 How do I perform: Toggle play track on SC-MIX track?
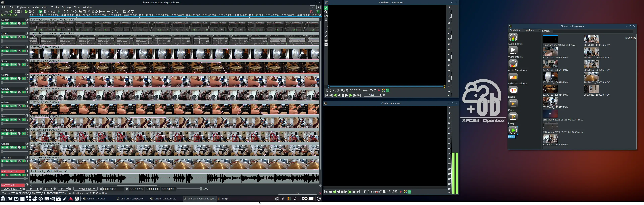point(3,23)
